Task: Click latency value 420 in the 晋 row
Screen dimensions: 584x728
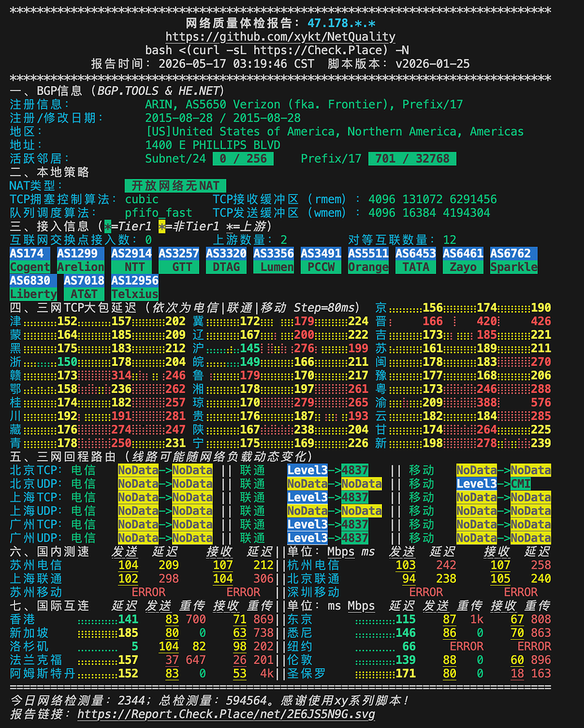Action: 487,321
